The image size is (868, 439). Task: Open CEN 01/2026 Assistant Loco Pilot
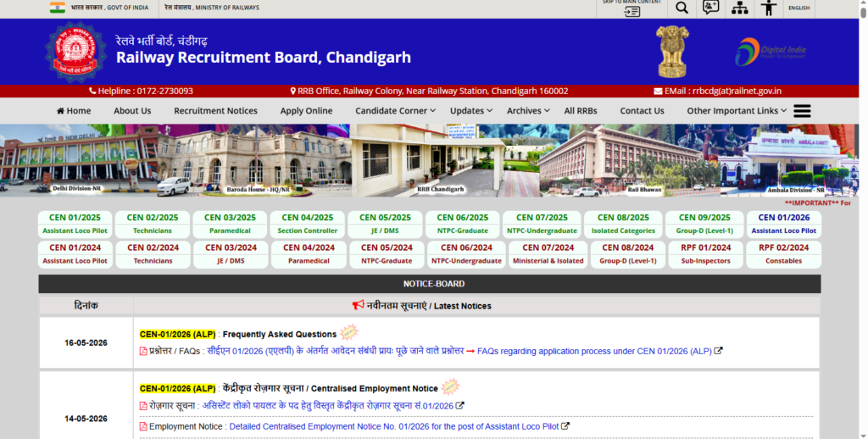(x=784, y=225)
